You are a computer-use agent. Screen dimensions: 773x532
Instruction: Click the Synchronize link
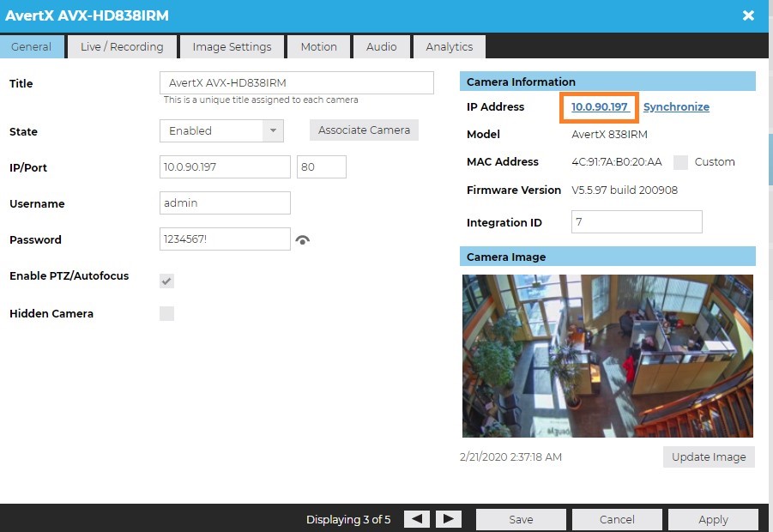(676, 107)
